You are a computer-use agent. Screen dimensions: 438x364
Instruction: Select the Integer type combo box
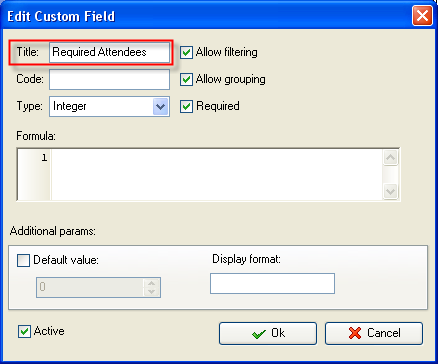coord(109,107)
